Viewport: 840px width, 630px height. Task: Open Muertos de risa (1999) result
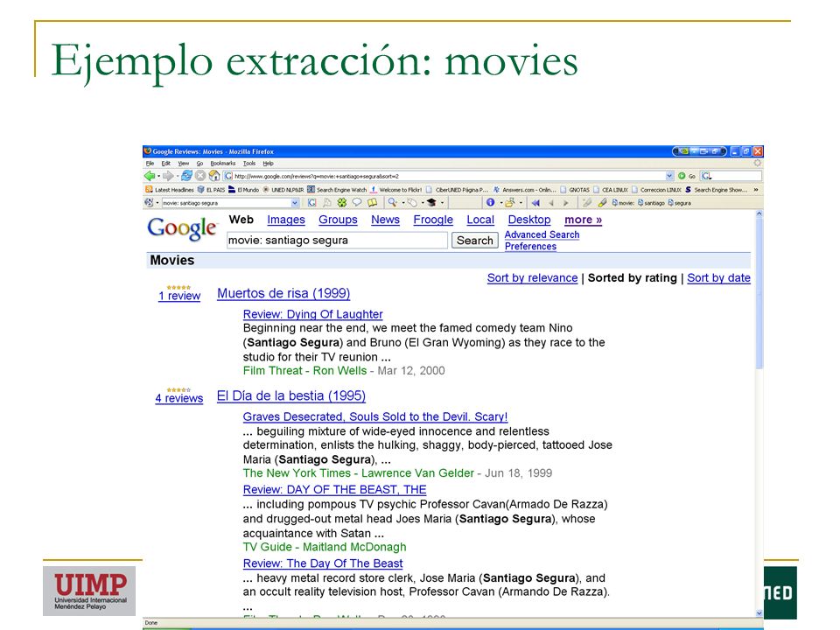point(283,294)
